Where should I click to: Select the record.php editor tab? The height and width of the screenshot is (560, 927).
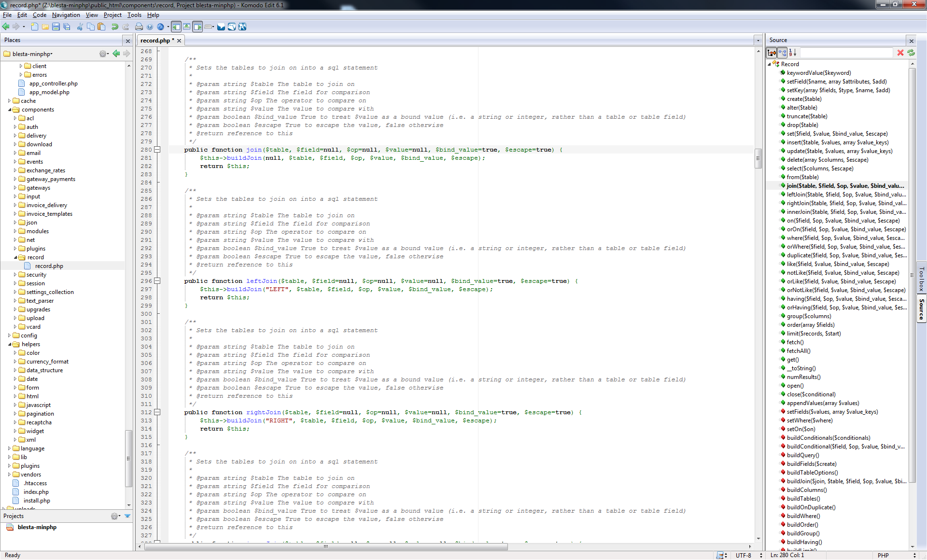155,41
